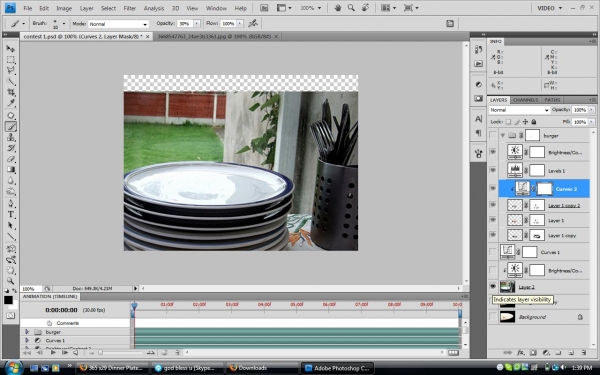600x375 pixels.
Task: Hide the Layer 1 copy 2 layer
Action: (x=493, y=205)
